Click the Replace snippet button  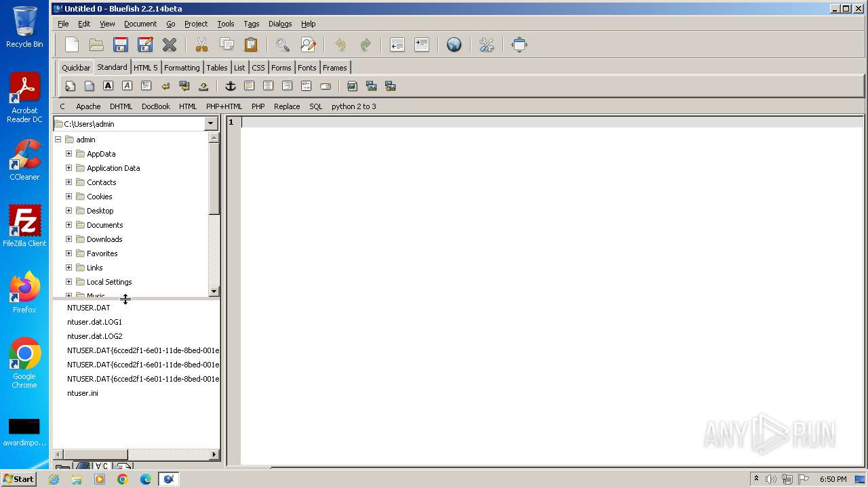click(x=287, y=106)
